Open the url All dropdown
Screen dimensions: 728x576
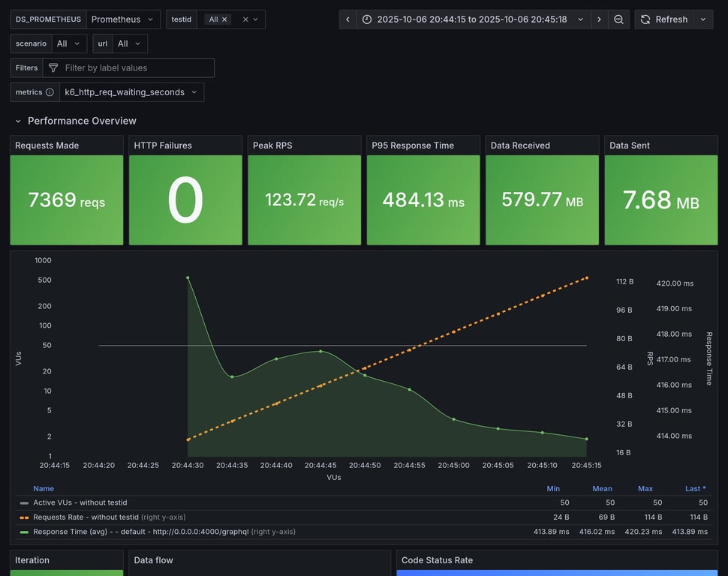(x=130, y=43)
